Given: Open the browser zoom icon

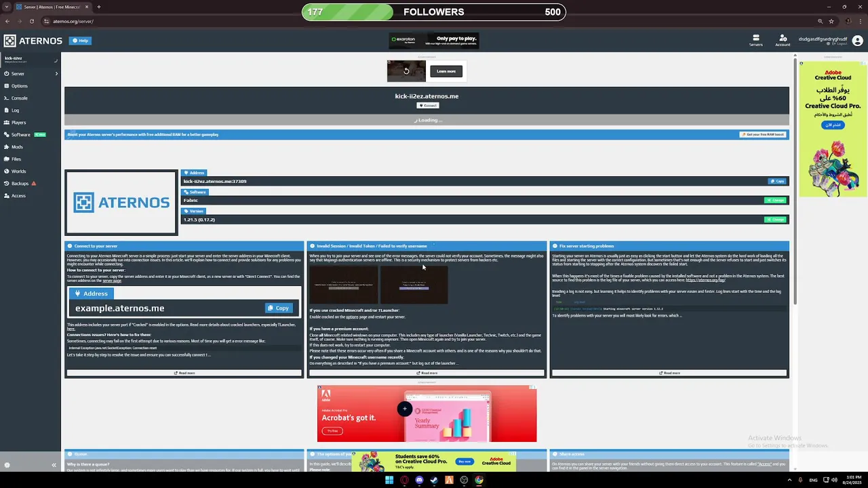Looking at the screenshot, I should (x=820, y=21).
